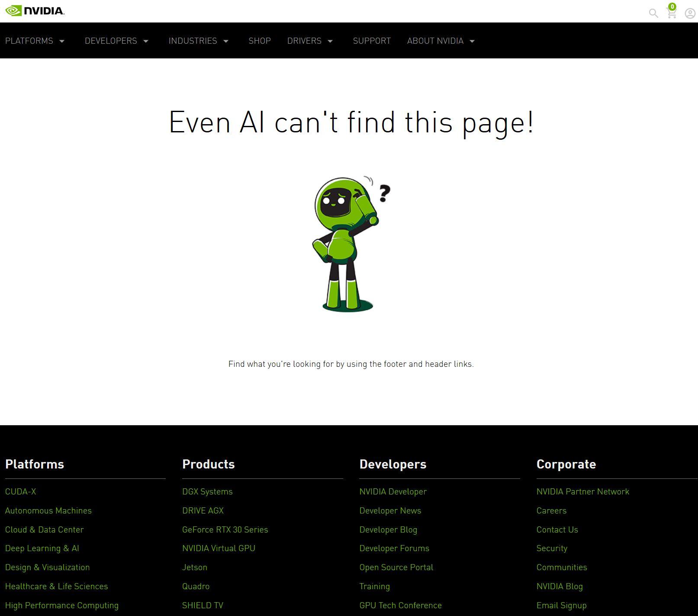Expand the Drivers dropdown arrow
This screenshot has height=616, width=698.
pos(330,41)
